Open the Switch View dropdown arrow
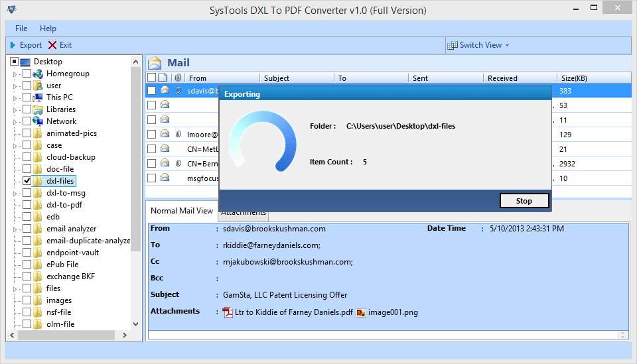The width and height of the screenshot is (637, 364). pyautogui.click(x=507, y=46)
